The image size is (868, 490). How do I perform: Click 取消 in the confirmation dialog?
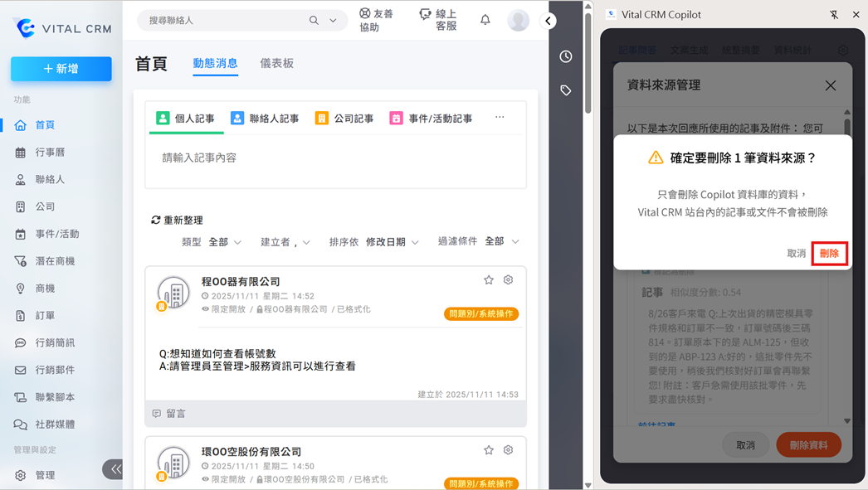[796, 254]
